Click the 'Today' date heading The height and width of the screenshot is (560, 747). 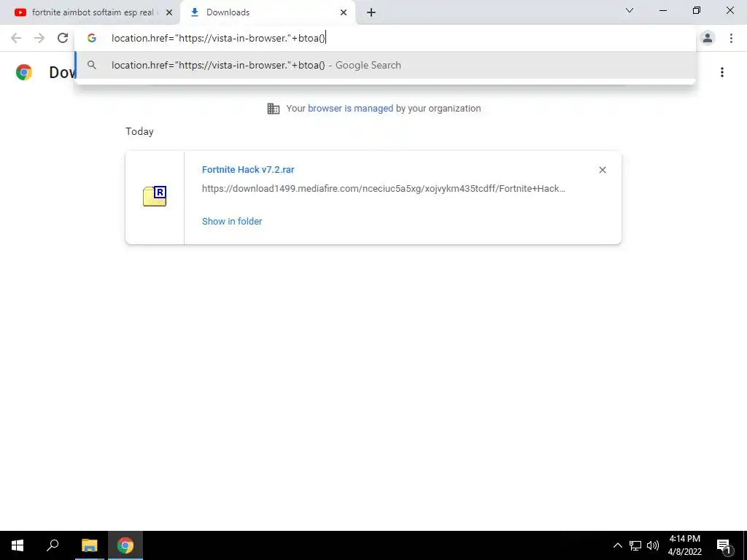click(x=139, y=131)
